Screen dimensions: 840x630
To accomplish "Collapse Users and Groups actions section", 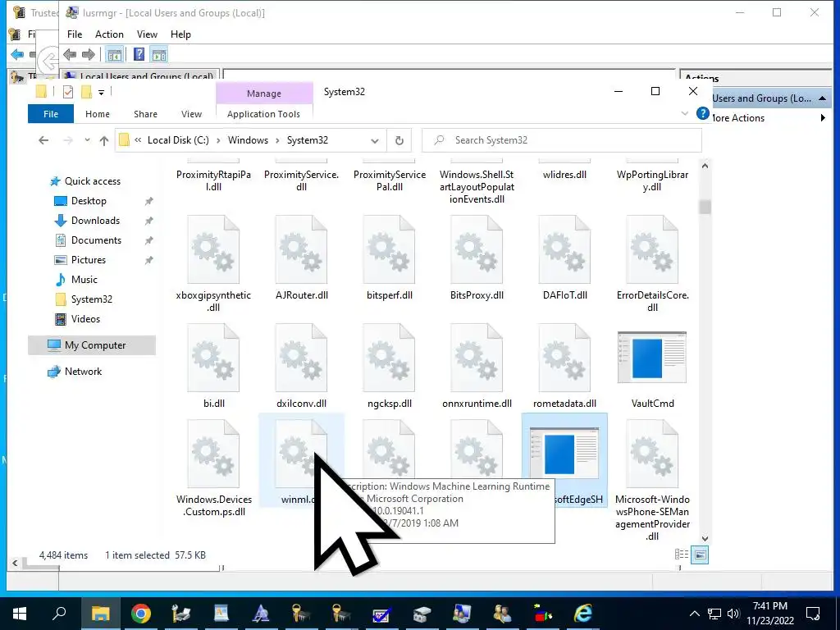I will [822, 98].
